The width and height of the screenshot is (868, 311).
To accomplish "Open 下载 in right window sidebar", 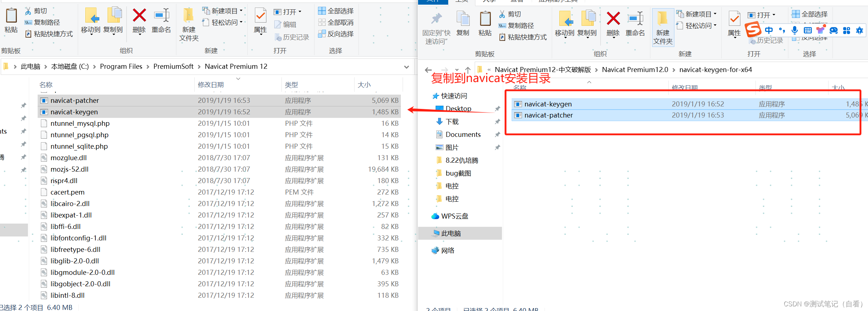I will point(447,121).
